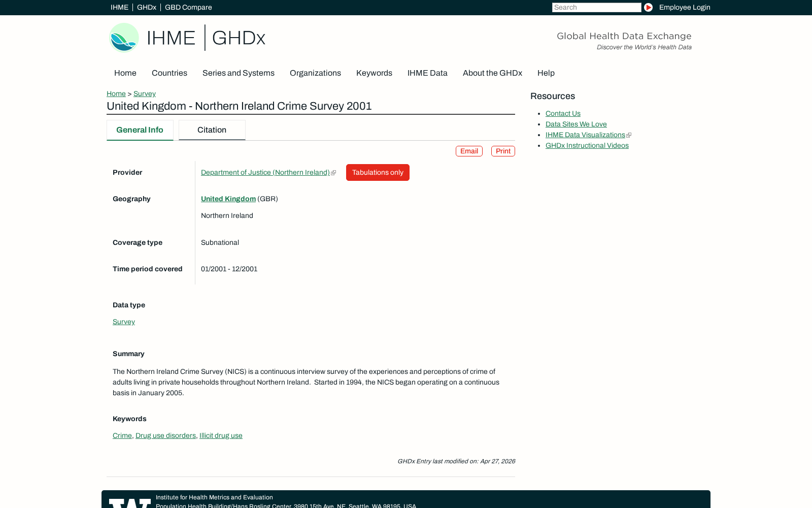Switch to the Citation tab
812x508 pixels.
[x=212, y=130]
